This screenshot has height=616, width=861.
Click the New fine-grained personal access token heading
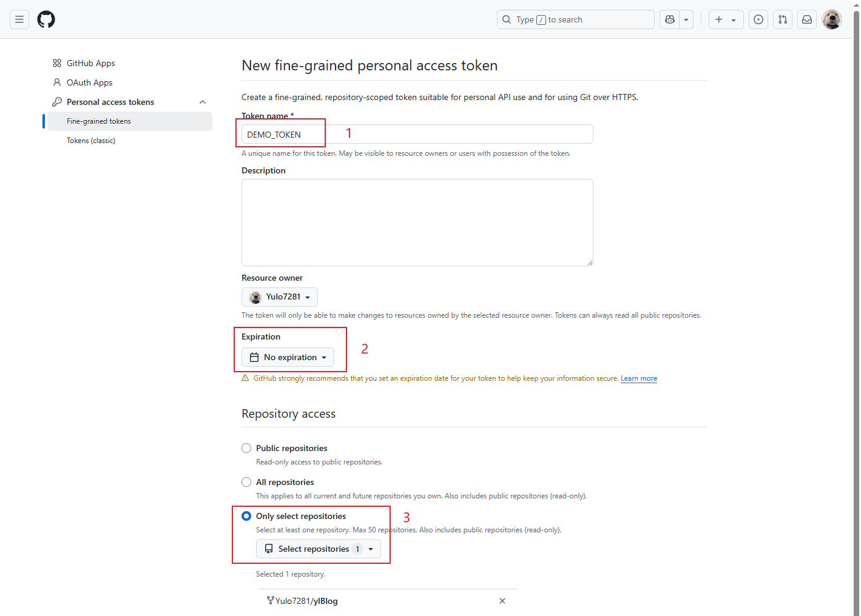point(370,65)
